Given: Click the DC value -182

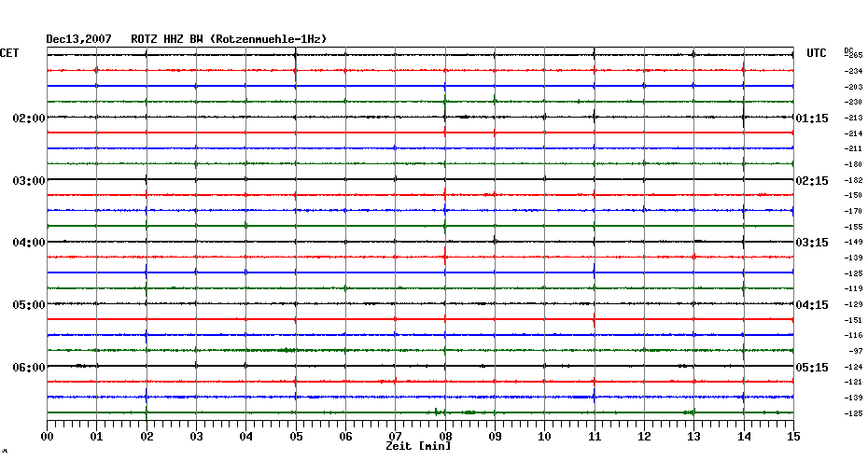Looking at the screenshot, I should coord(853,180).
